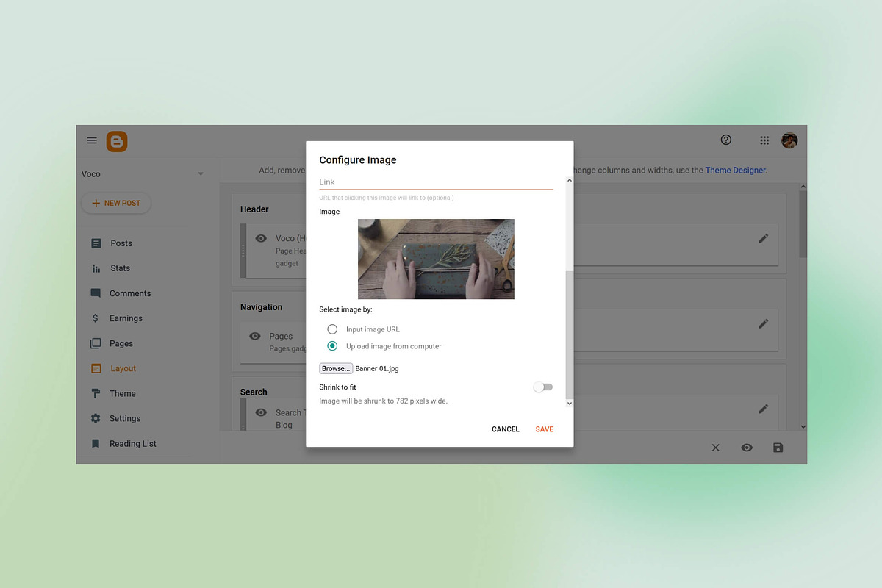Click the dialog scrollbar down arrow
Screen dimensions: 882x588
pos(569,404)
